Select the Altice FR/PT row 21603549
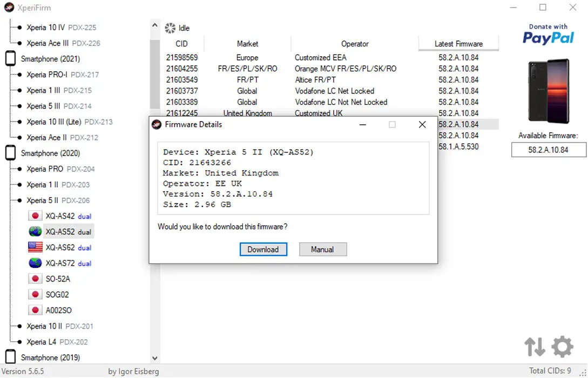Viewport: 588px width, 378px height. click(x=330, y=80)
